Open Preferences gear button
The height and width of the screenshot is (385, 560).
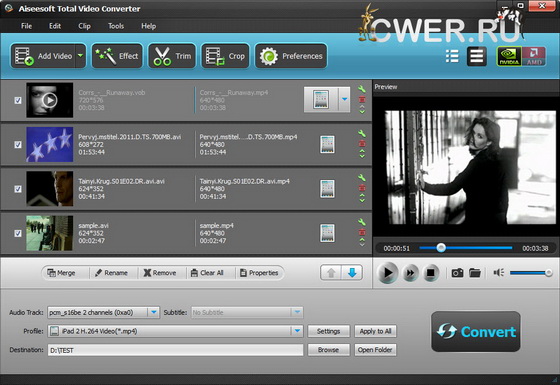tap(291, 56)
